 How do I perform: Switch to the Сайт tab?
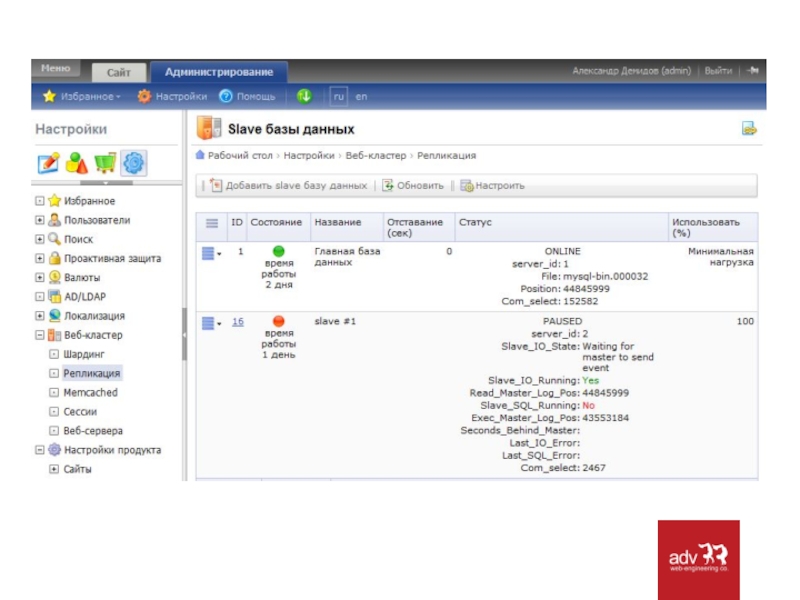coord(118,72)
